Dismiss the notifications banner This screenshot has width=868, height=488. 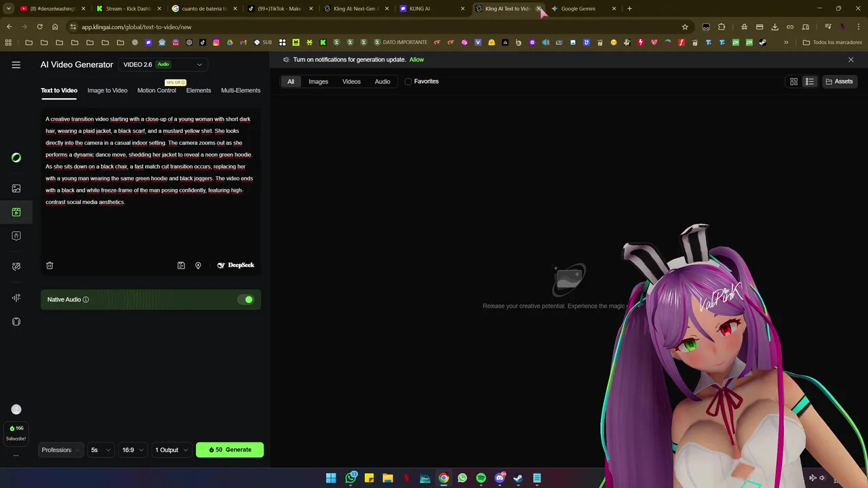[x=851, y=60]
